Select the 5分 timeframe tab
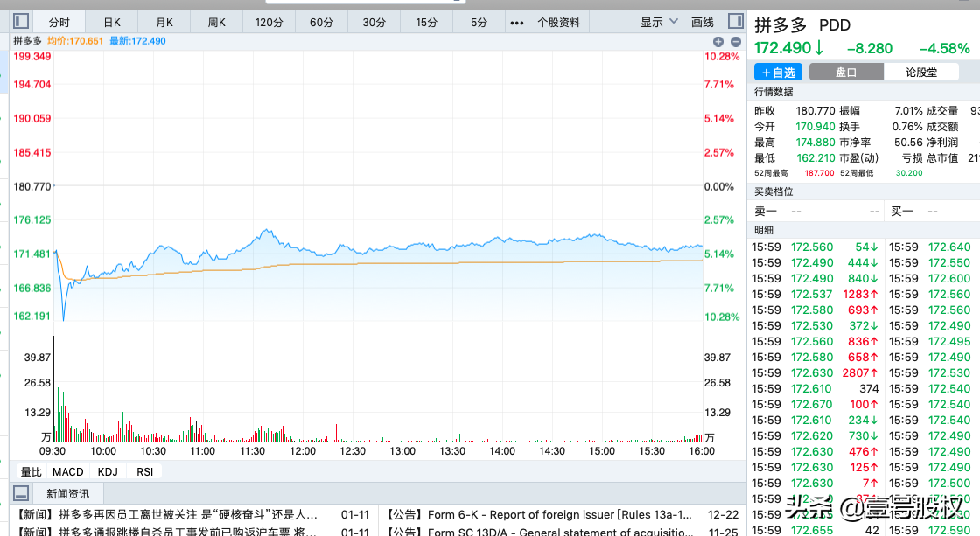Screen dimensions: 980x536 click(479, 23)
